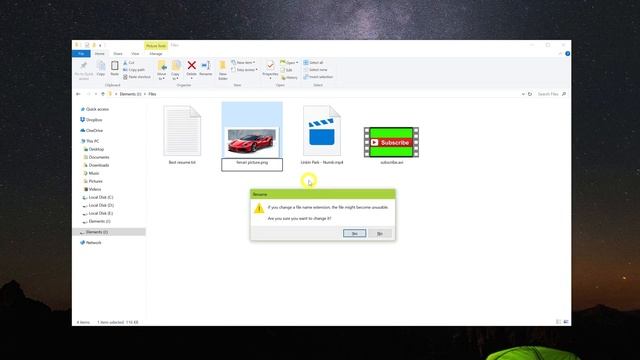The height and width of the screenshot is (360, 640).
Task: Expand the New item dropdown
Action: (x=243, y=62)
